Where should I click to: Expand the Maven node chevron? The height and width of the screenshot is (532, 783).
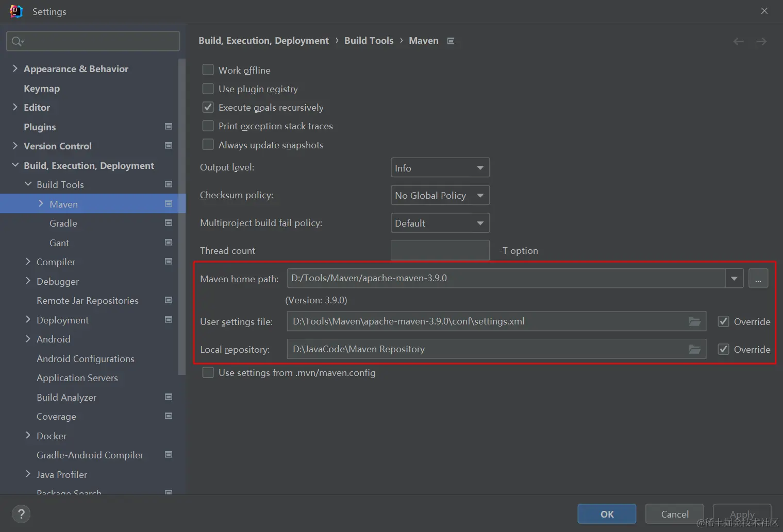tap(41, 204)
